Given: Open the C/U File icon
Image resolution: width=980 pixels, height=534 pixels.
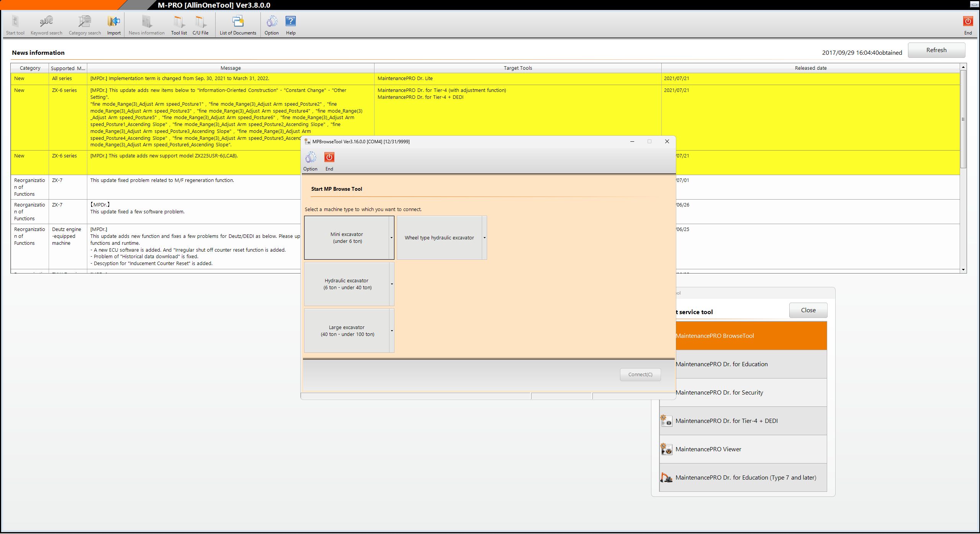Looking at the screenshot, I should click(200, 21).
